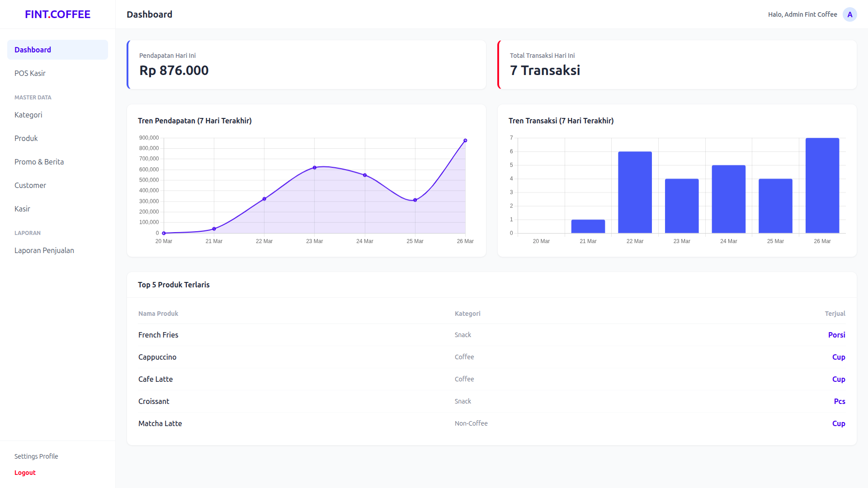
Task: Click the 21 Mar revenue line point
Action: click(214, 229)
